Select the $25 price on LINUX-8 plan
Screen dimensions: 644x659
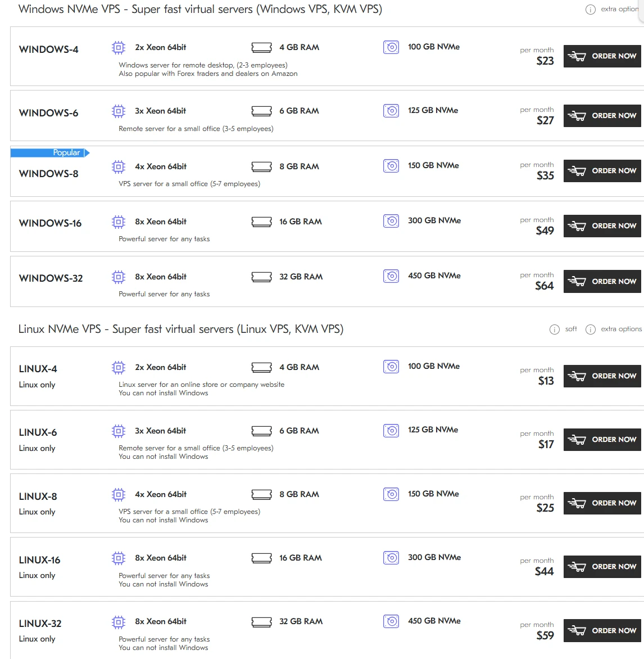546,507
